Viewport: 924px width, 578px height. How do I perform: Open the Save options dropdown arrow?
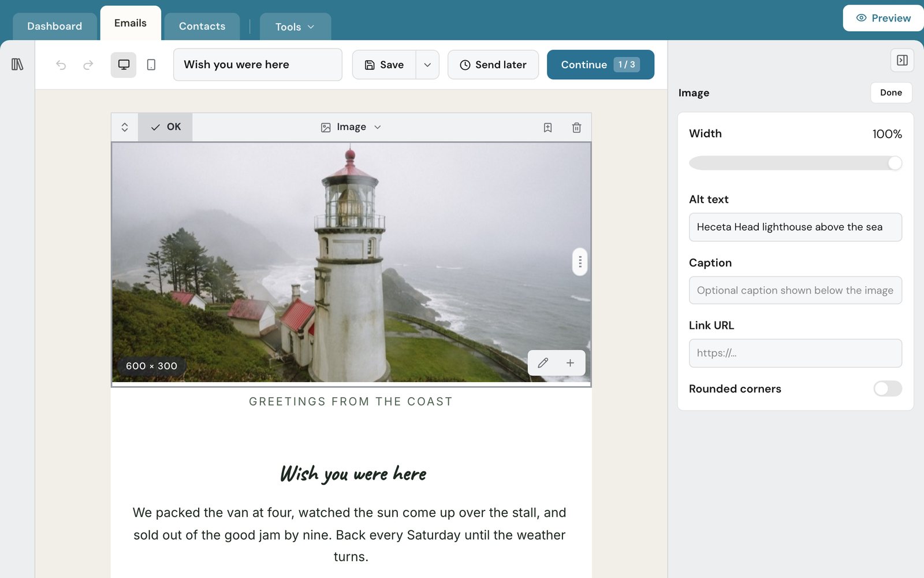[427, 65]
